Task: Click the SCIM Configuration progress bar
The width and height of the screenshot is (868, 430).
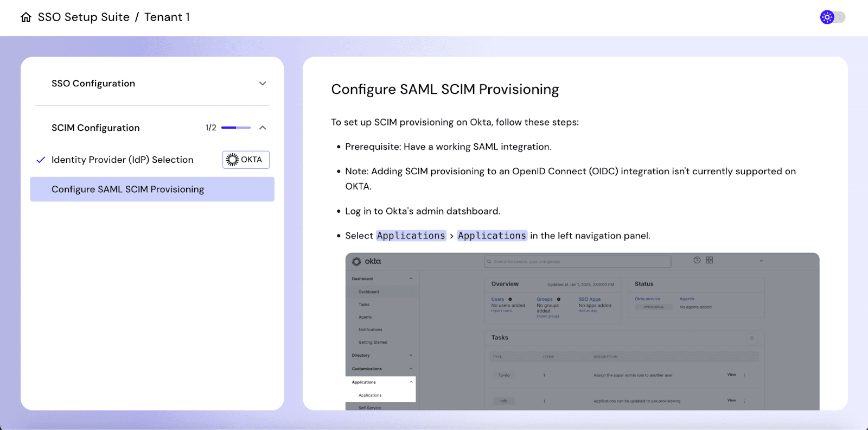Action: [x=236, y=128]
